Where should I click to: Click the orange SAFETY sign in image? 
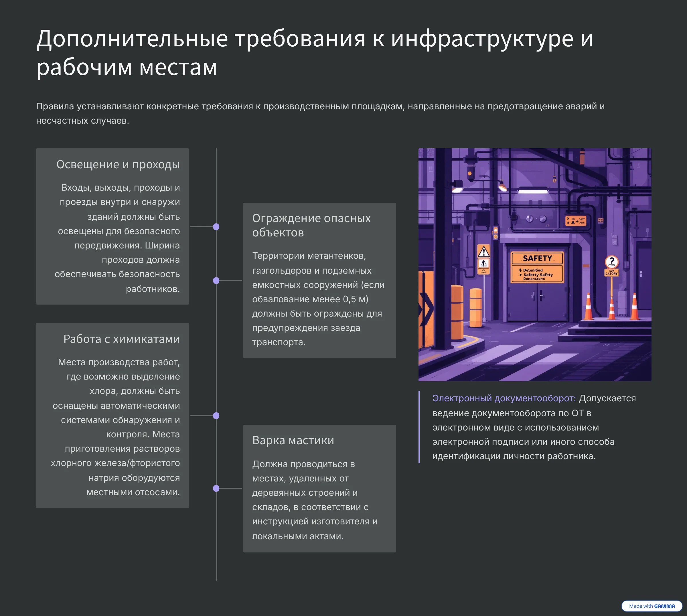tap(537, 258)
